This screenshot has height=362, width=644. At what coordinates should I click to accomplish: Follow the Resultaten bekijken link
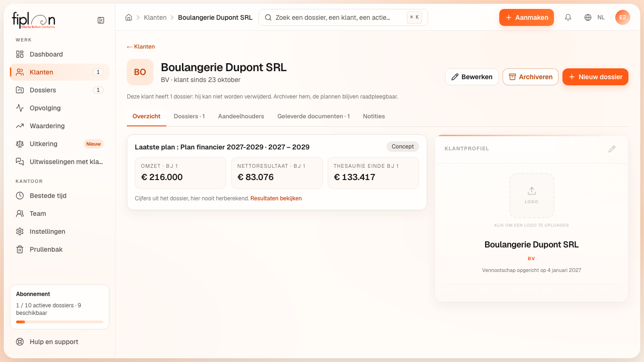[276, 198]
